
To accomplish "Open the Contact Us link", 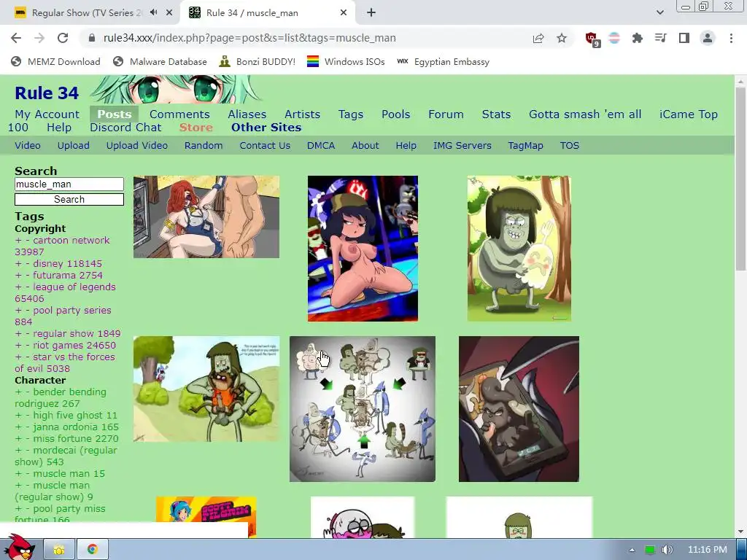I will [x=265, y=146].
